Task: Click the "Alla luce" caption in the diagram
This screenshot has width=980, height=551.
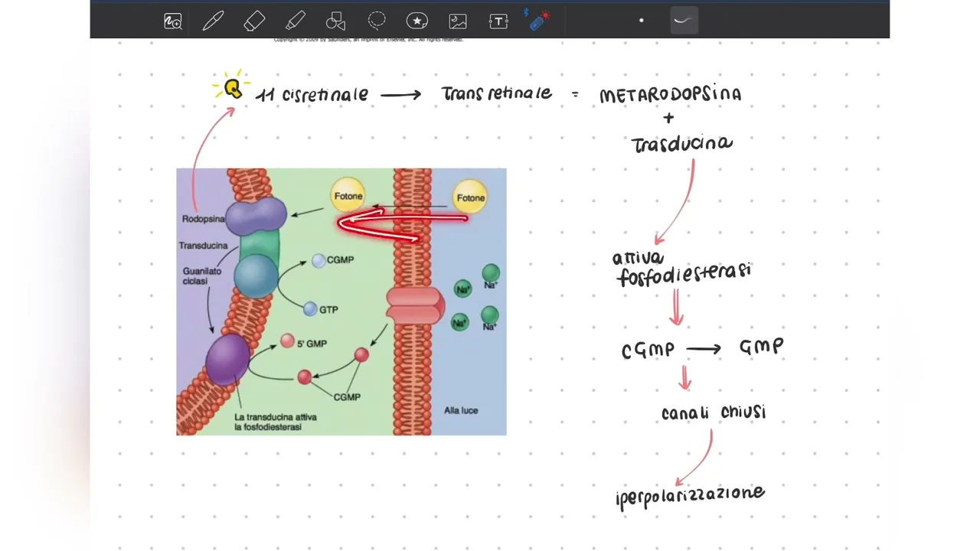Action: pos(461,411)
